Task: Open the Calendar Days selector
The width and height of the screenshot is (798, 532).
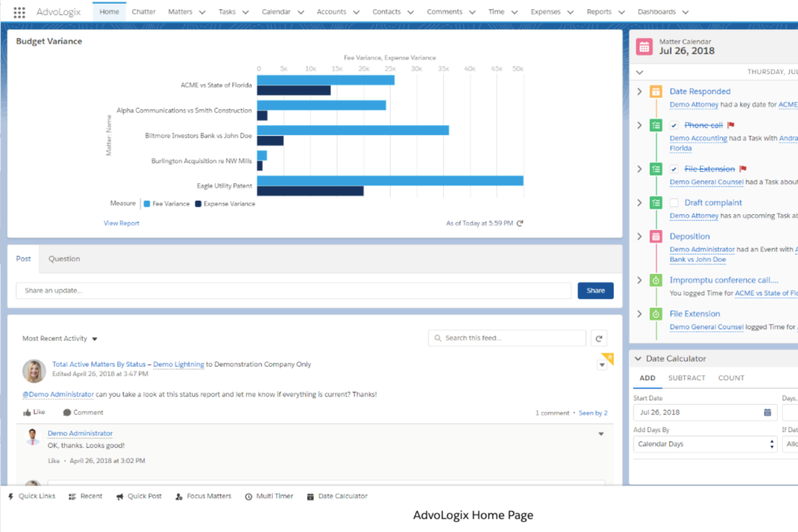Action: [704, 444]
